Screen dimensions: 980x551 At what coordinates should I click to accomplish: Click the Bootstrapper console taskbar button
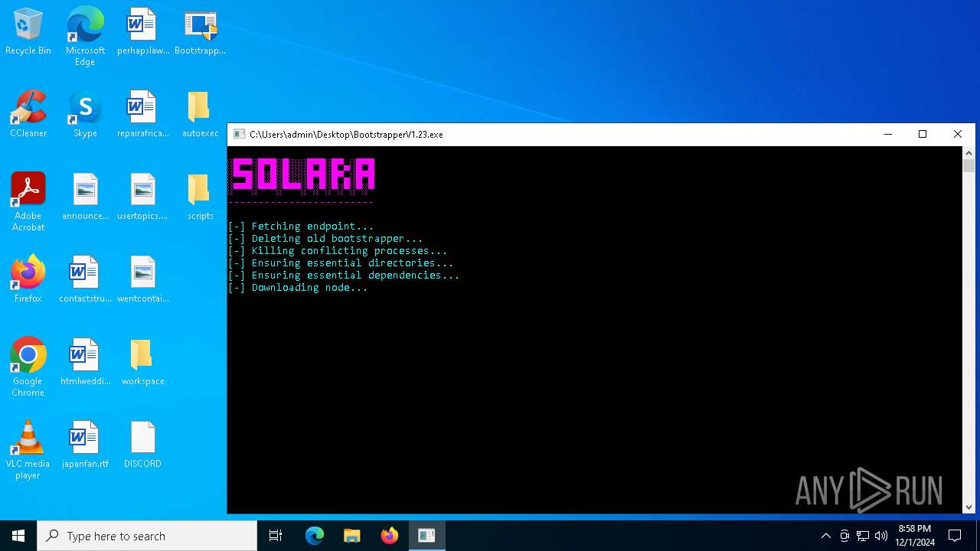426,536
